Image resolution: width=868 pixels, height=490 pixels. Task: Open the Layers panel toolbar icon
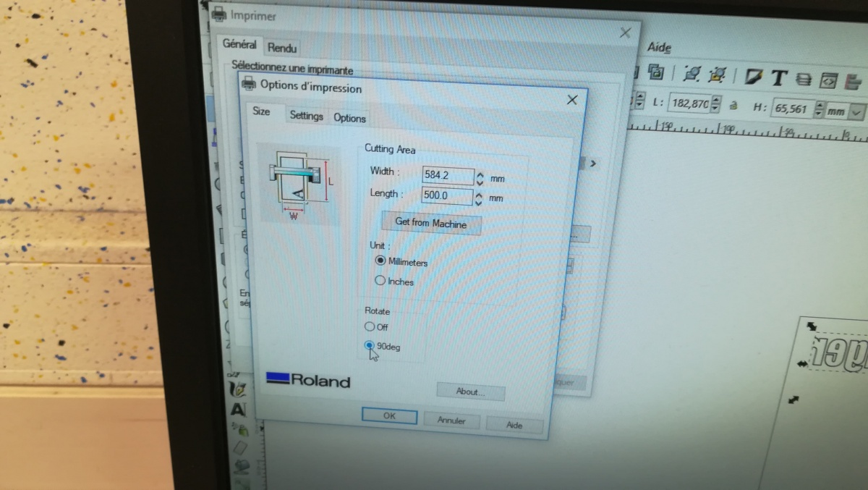click(804, 79)
